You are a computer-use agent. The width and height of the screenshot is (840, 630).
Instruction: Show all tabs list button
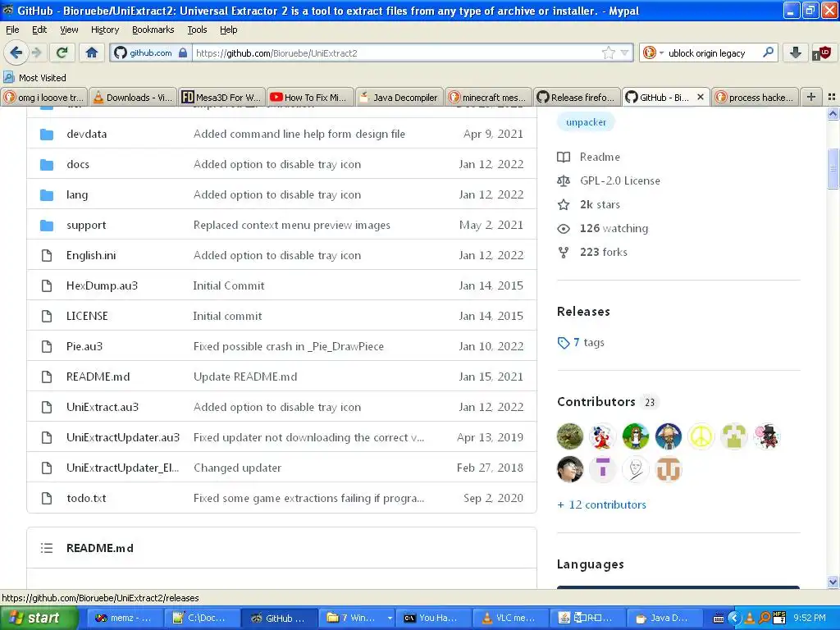click(832, 97)
